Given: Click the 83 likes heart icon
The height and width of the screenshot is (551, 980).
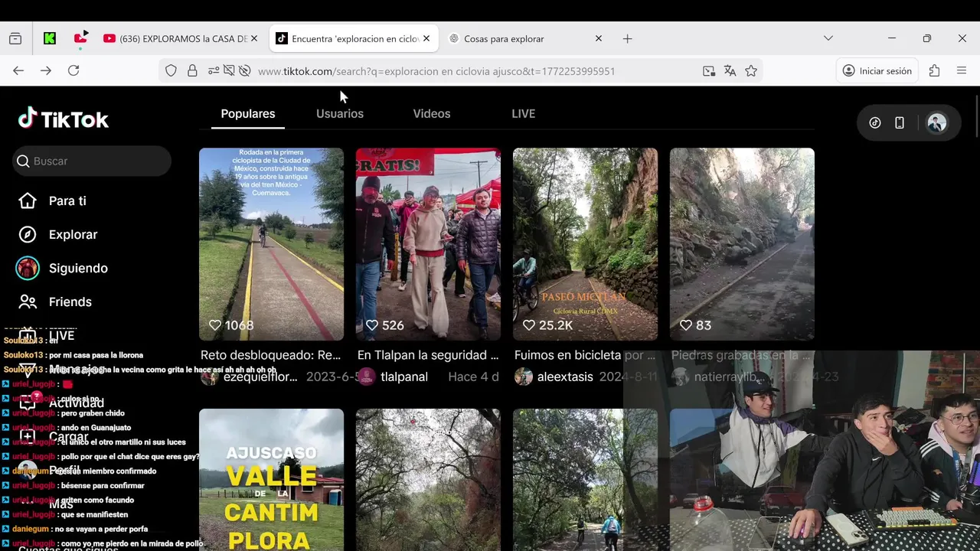Looking at the screenshot, I should tap(686, 325).
